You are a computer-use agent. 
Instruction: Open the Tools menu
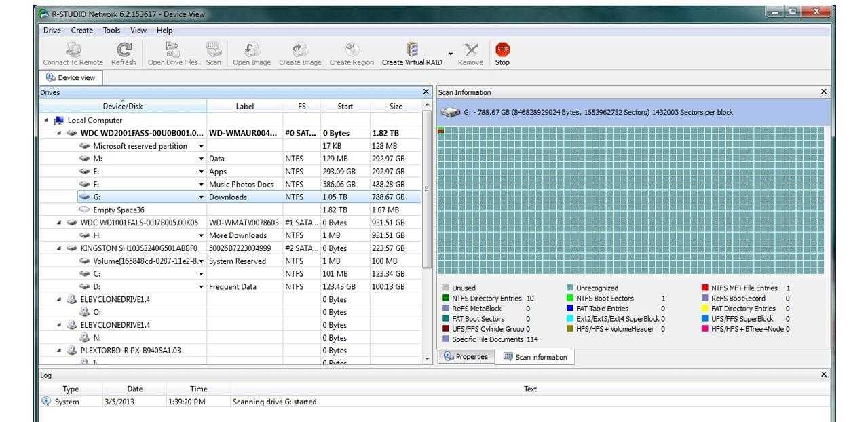(x=111, y=31)
